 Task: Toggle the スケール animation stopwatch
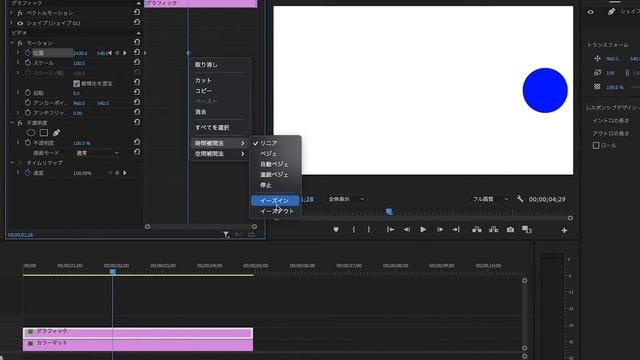(x=28, y=63)
